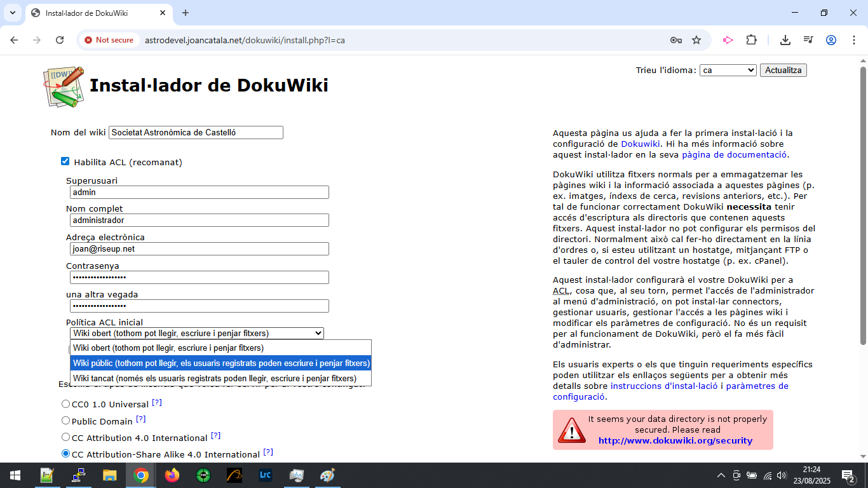
Task: Click the Contrasenya password field
Action: click(x=200, y=277)
